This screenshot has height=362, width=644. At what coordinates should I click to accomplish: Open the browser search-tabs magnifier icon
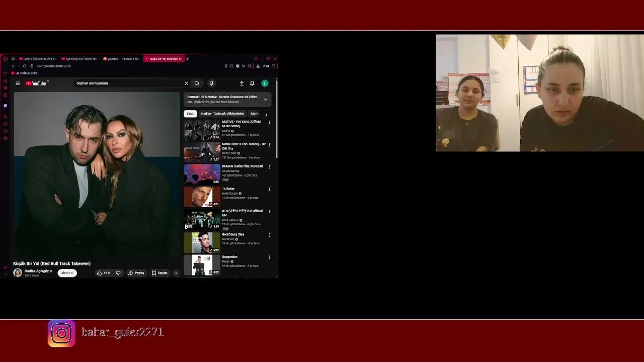coord(256,59)
